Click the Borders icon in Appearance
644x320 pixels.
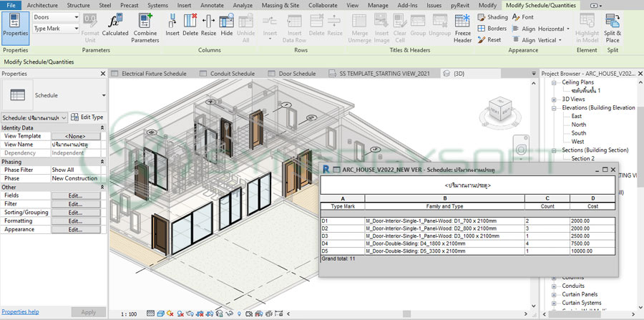click(x=482, y=29)
